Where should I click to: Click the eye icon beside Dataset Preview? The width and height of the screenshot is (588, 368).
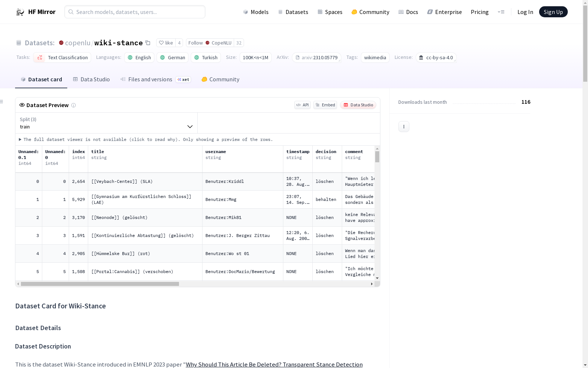pyautogui.click(x=22, y=105)
